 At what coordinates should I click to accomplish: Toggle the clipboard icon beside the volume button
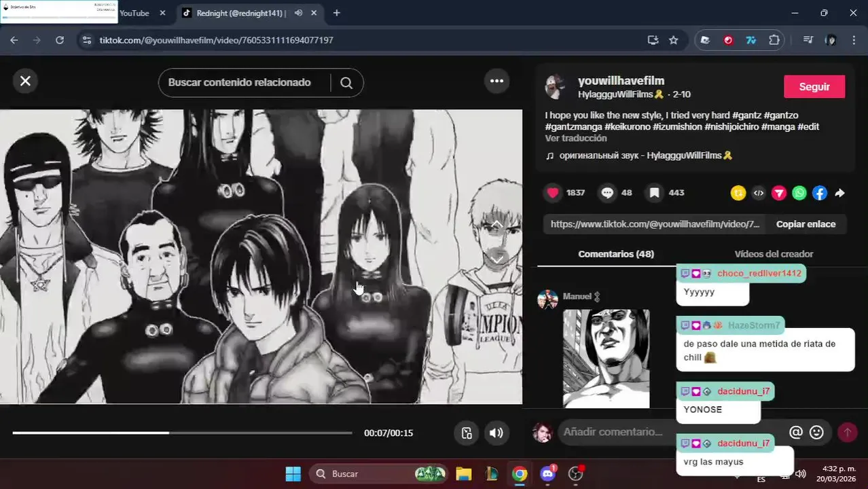coord(467,433)
